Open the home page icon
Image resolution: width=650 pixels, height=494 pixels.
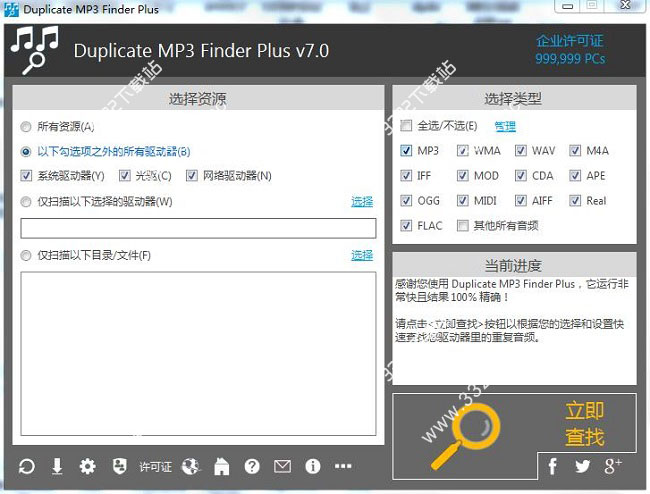222,467
